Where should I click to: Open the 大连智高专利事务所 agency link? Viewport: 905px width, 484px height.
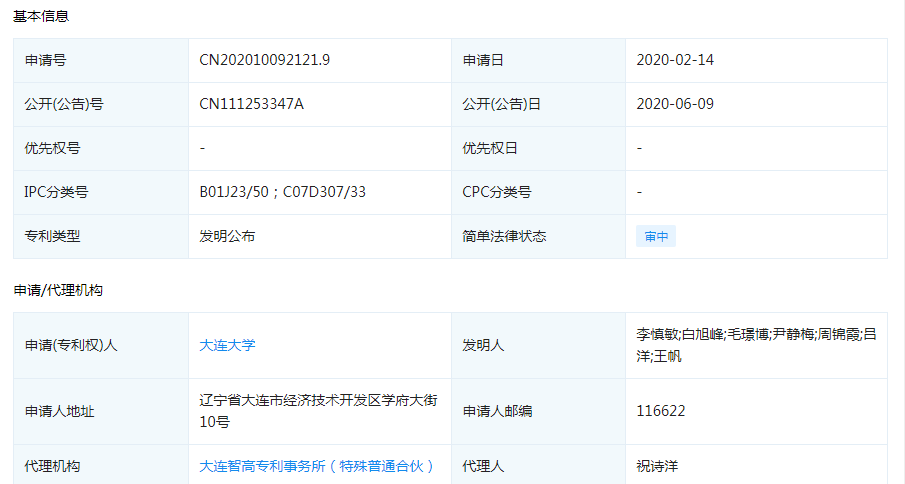point(317,466)
